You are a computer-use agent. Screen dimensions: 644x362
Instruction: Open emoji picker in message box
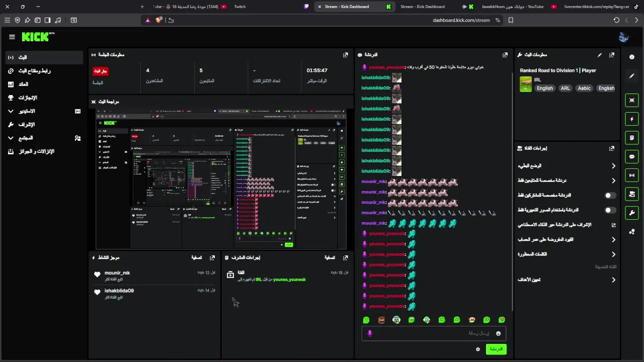click(x=499, y=333)
